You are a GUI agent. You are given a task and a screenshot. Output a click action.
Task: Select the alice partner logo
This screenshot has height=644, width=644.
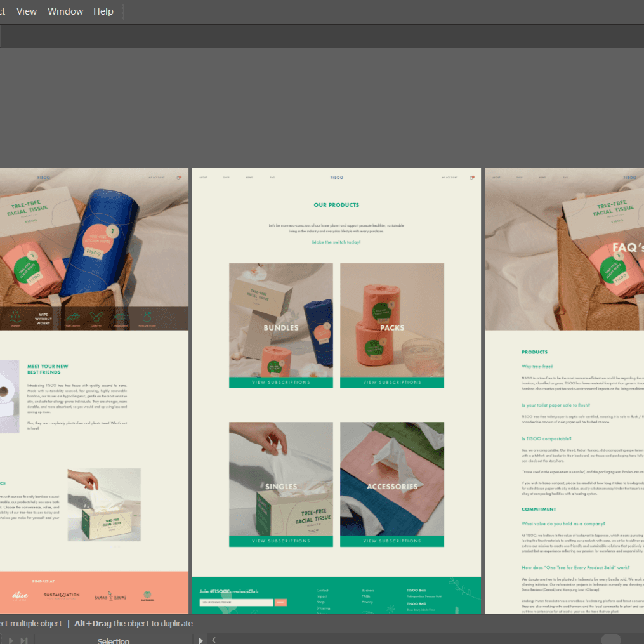tap(20, 596)
